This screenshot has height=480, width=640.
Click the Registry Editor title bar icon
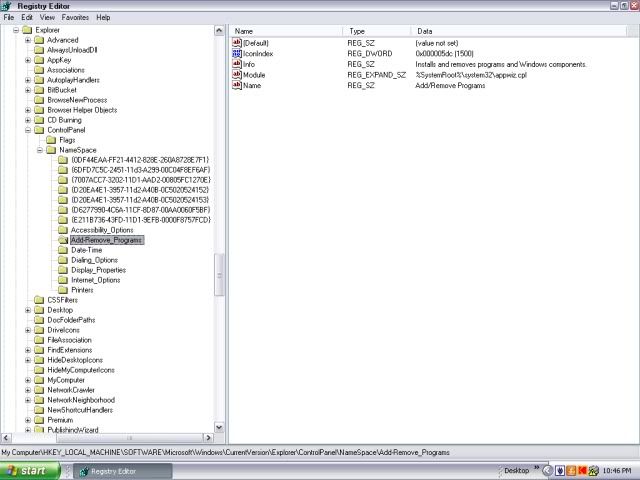coord(6,6)
